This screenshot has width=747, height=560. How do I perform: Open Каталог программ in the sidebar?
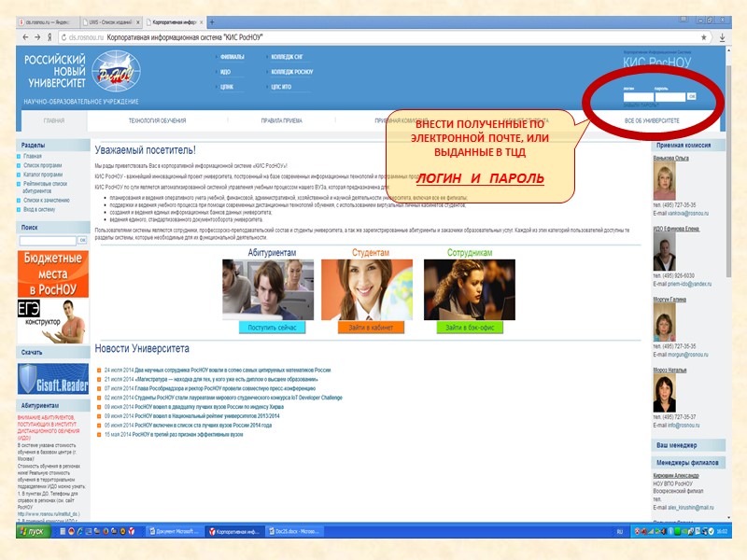point(43,175)
